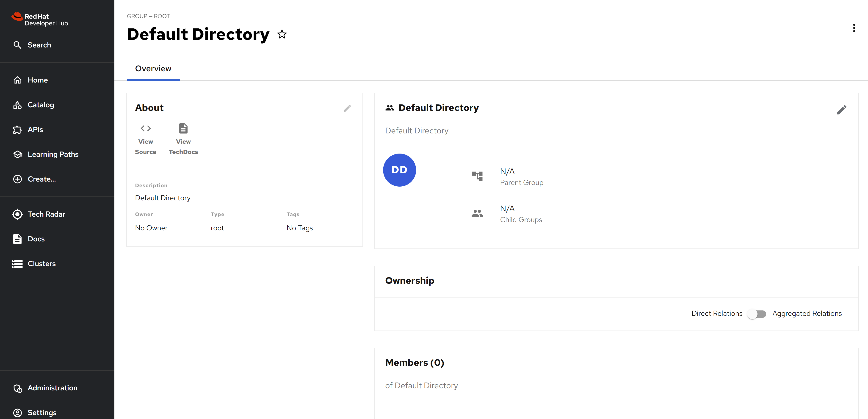The height and width of the screenshot is (419, 868).
Task: Open View Source code icon
Action: [146, 129]
